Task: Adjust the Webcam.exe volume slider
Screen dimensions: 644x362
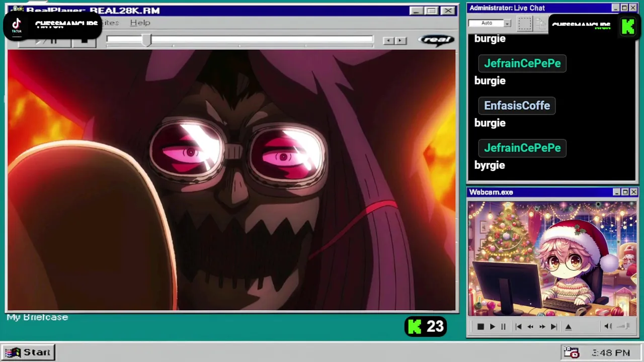Action: [x=623, y=327]
